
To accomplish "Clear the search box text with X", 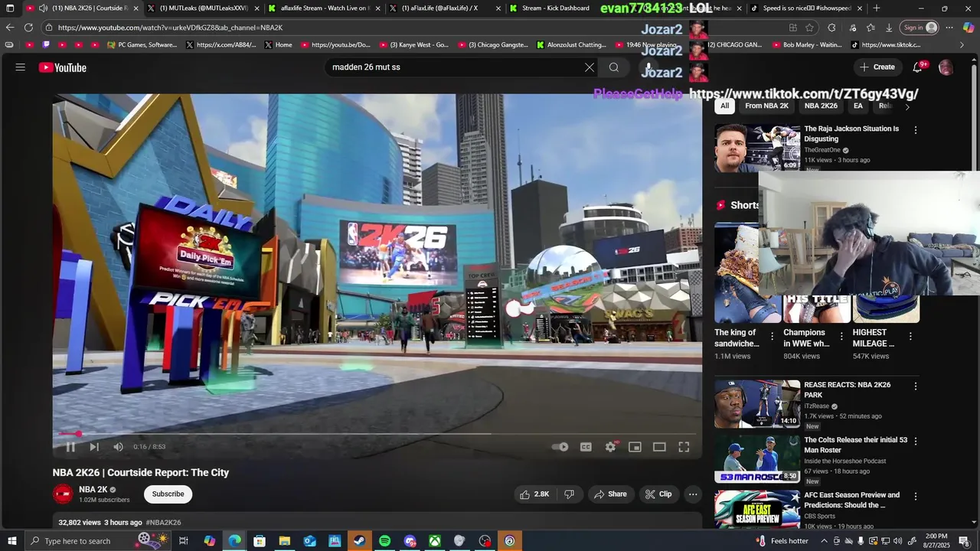I will (x=589, y=67).
